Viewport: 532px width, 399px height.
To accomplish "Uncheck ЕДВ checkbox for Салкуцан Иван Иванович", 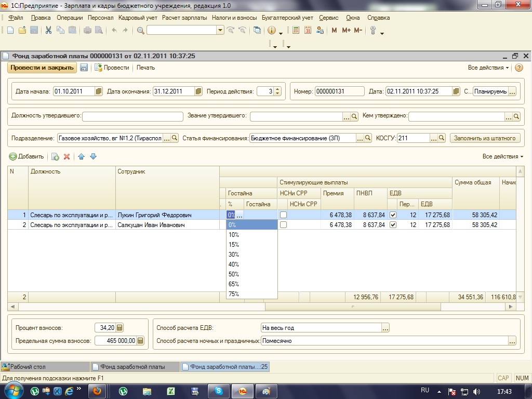I will point(393,225).
